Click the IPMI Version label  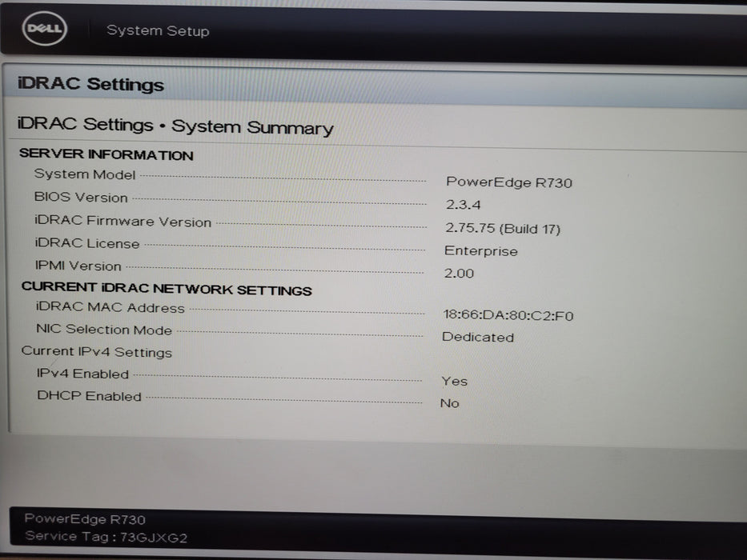pyautogui.click(x=78, y=266)
